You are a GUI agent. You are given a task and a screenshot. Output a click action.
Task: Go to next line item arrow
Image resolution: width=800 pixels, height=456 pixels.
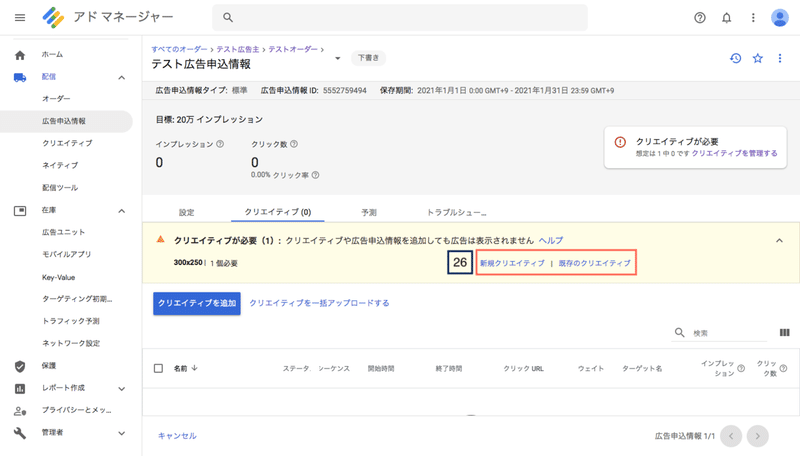758,436
